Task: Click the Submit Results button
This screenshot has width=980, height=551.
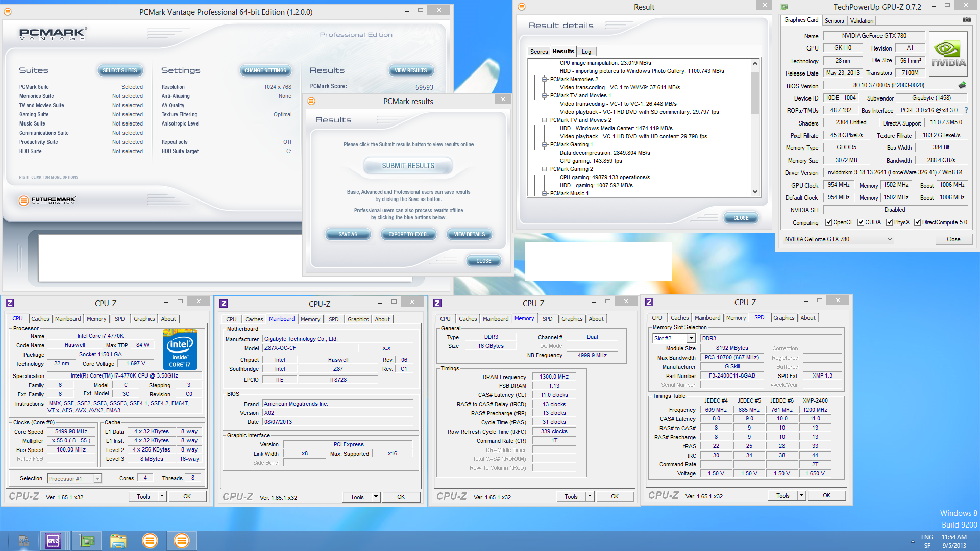Action: pyautogui.click(x=408, y=166)
